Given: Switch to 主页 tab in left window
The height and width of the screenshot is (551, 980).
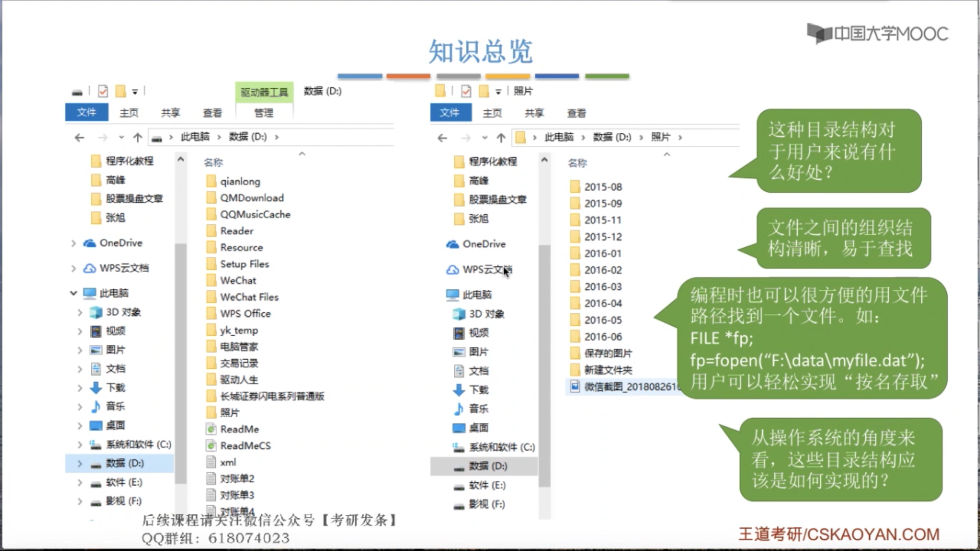Looking at the screenshot, I should pos(129,113).
